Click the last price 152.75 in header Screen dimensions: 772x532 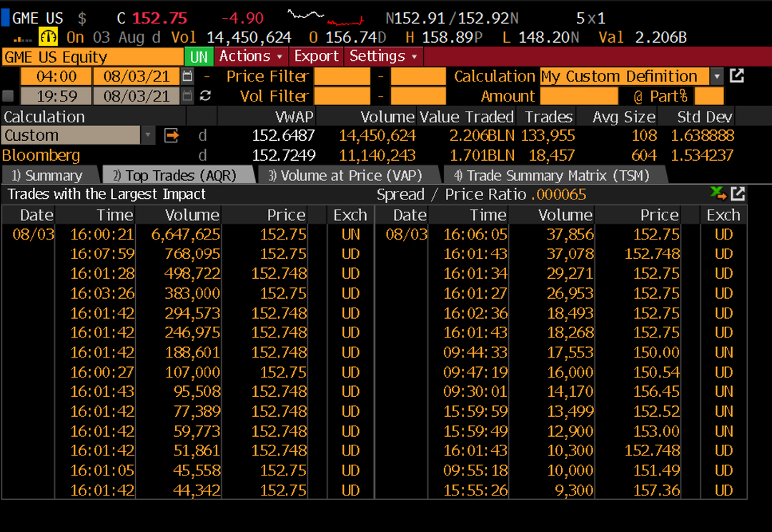coord(160,18)
